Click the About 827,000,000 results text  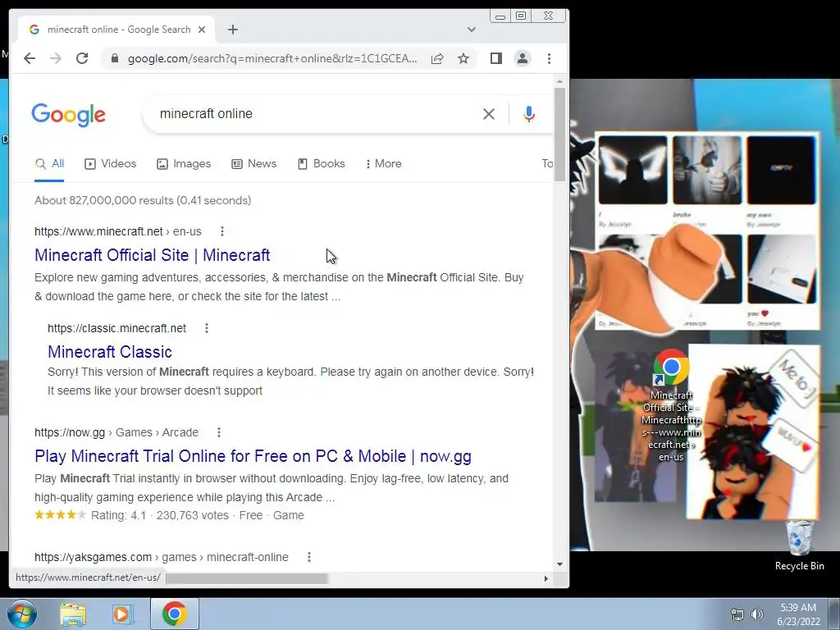pyautogui.click(x=143, y=200)
